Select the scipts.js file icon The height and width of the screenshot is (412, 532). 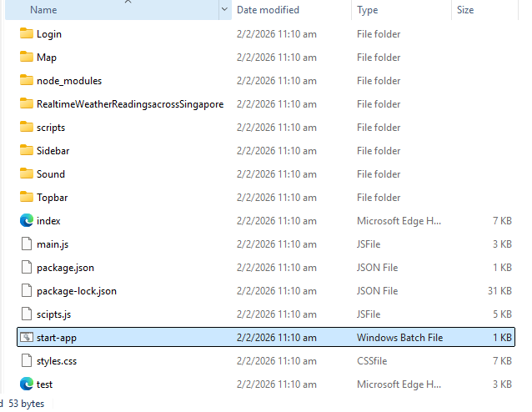(x=27, y=314)
